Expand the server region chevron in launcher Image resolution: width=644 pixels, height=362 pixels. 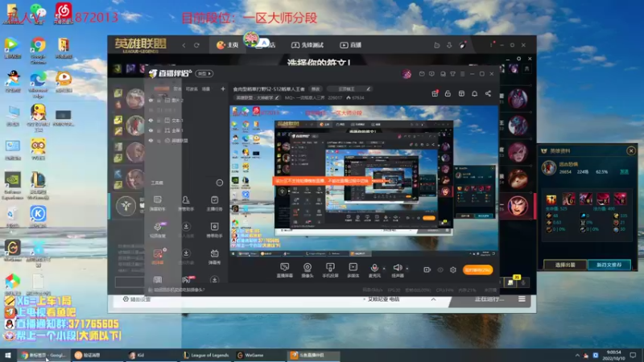pyautogui.click(x=433, y=299)
